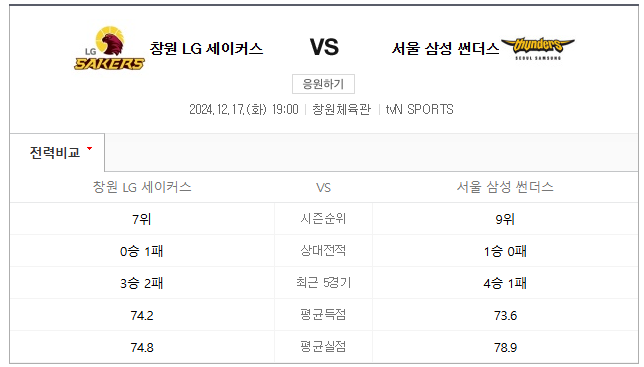This screenshot has height=367, width=644.
Task: Click the 창원체육관 venue text
Action: [342, 109]
